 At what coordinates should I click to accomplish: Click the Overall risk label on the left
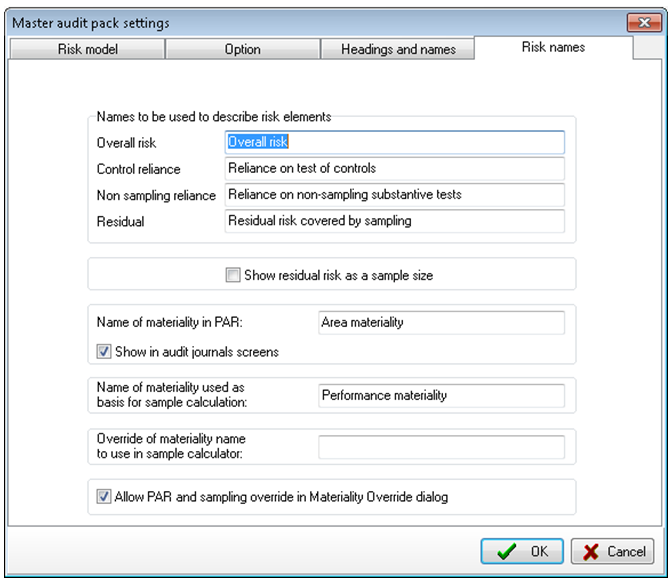click(126, 143)
